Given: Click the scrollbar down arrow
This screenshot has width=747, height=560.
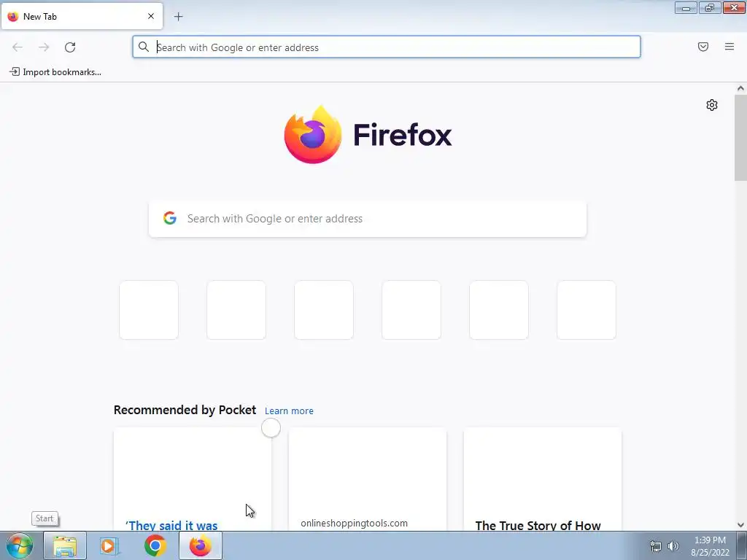Looking at the screenshot, I should 740,525.
